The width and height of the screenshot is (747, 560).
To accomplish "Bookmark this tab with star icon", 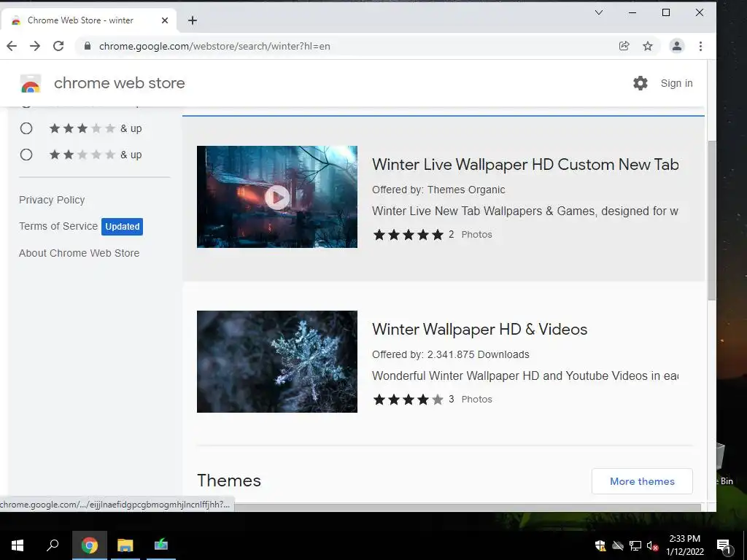I will pyautogui.click(x=648, y=46).
